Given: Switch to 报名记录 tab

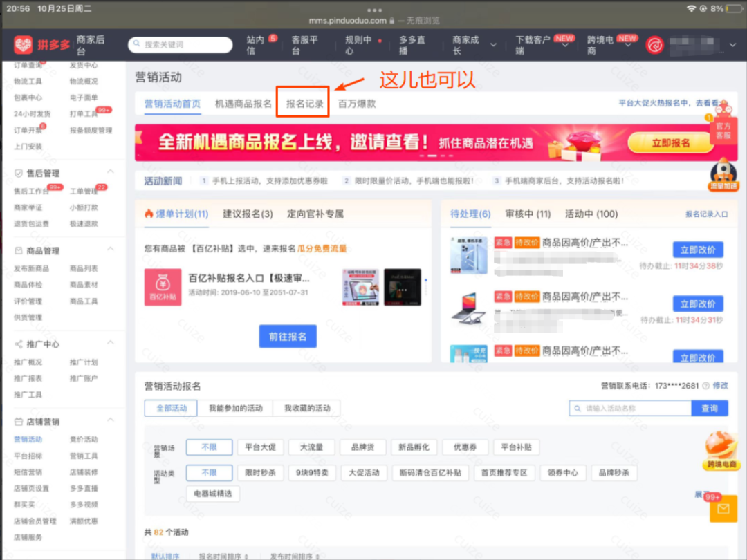Looking at the screenshot, I should 304,103.
